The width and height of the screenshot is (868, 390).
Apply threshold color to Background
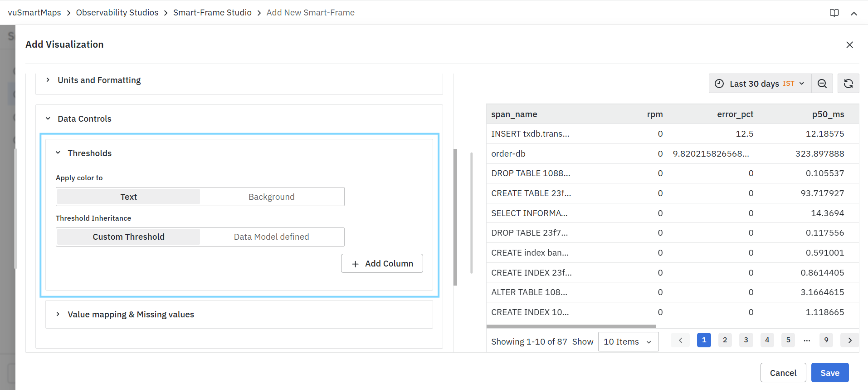click(271, 197)
